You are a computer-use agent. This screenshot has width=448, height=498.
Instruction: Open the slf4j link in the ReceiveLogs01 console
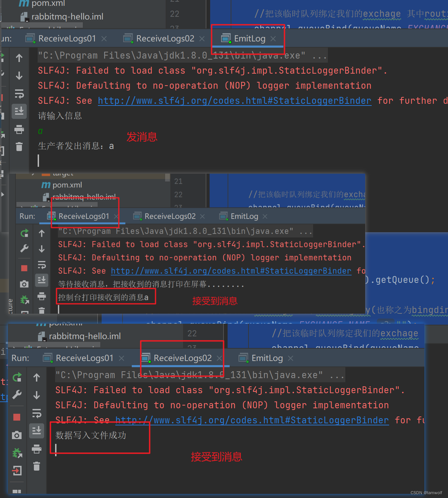click(231, 271)
